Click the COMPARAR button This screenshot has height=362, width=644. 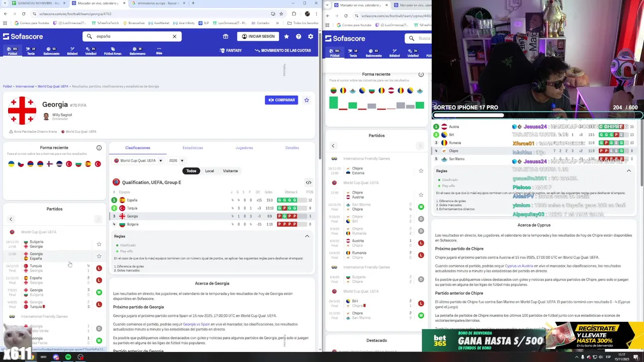[282, 100]
